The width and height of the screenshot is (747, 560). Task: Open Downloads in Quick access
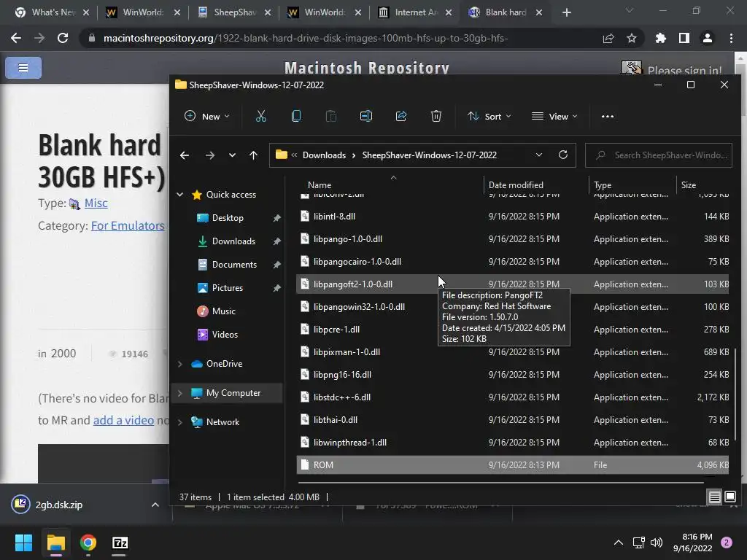[233, 241]
